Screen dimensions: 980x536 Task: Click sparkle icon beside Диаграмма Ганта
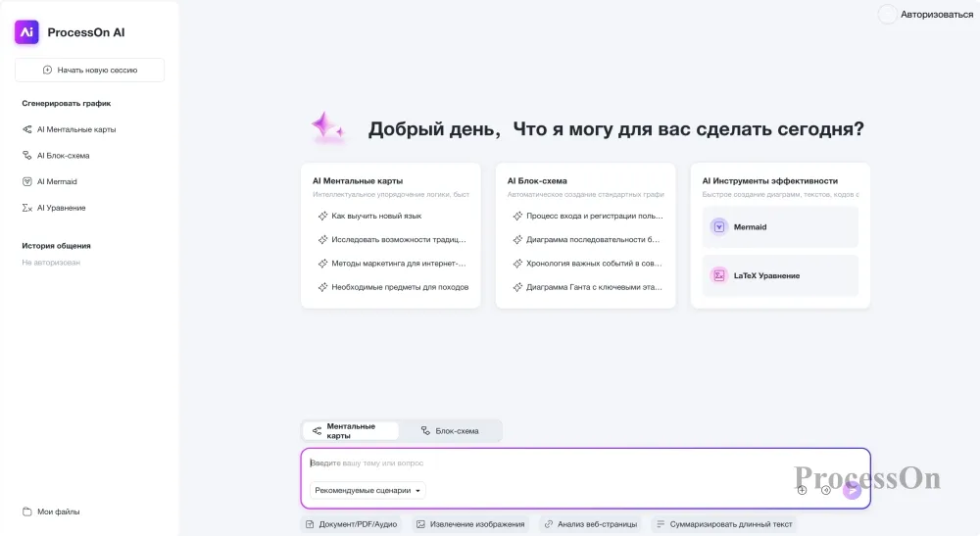(517, 287)
